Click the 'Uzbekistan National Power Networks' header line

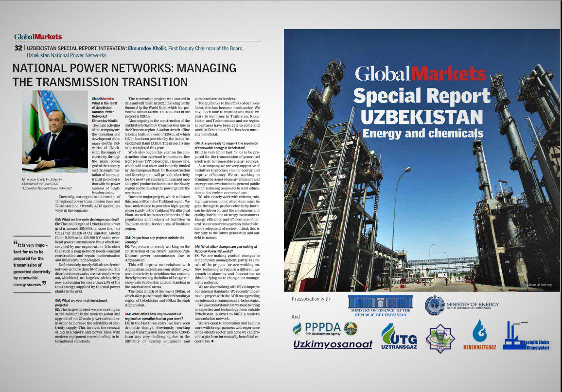66,55
